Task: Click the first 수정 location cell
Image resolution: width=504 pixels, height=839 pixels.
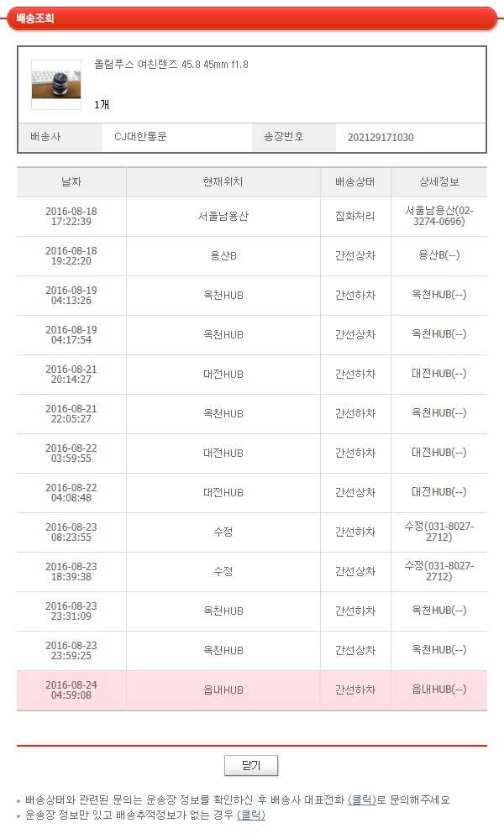Action: coord(223,532)
